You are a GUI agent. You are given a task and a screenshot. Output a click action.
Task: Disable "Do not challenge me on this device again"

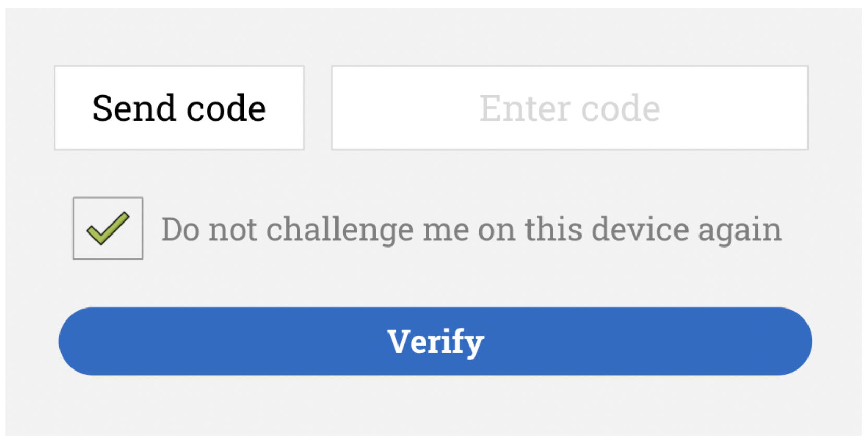[108, 228]
